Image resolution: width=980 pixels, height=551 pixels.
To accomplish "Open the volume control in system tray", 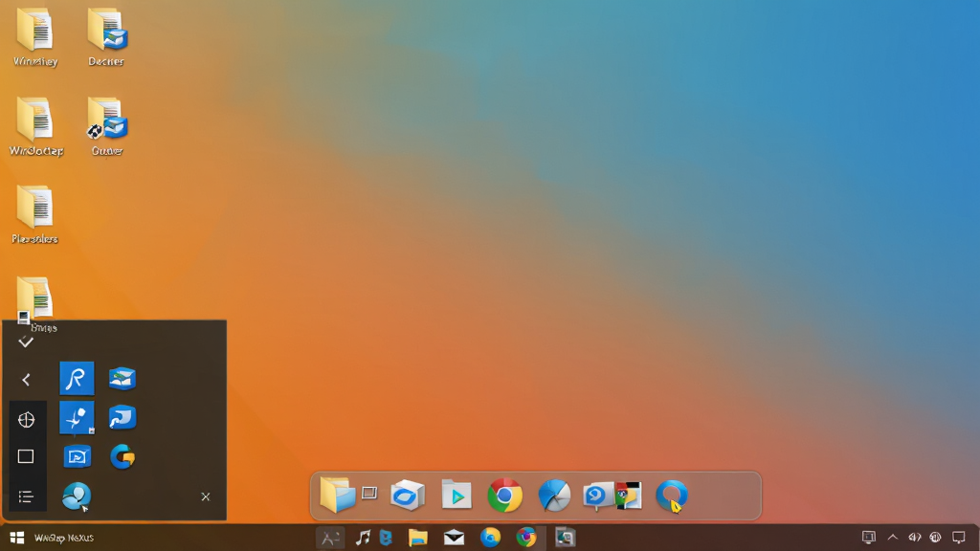I will (914, 538).
